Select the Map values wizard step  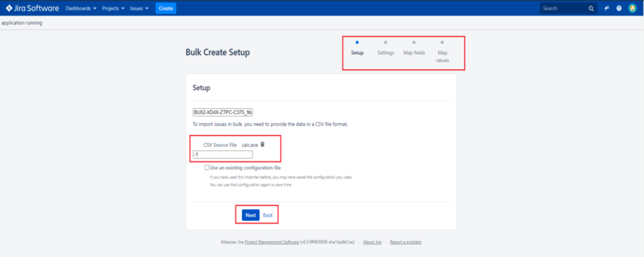point(442,52)
